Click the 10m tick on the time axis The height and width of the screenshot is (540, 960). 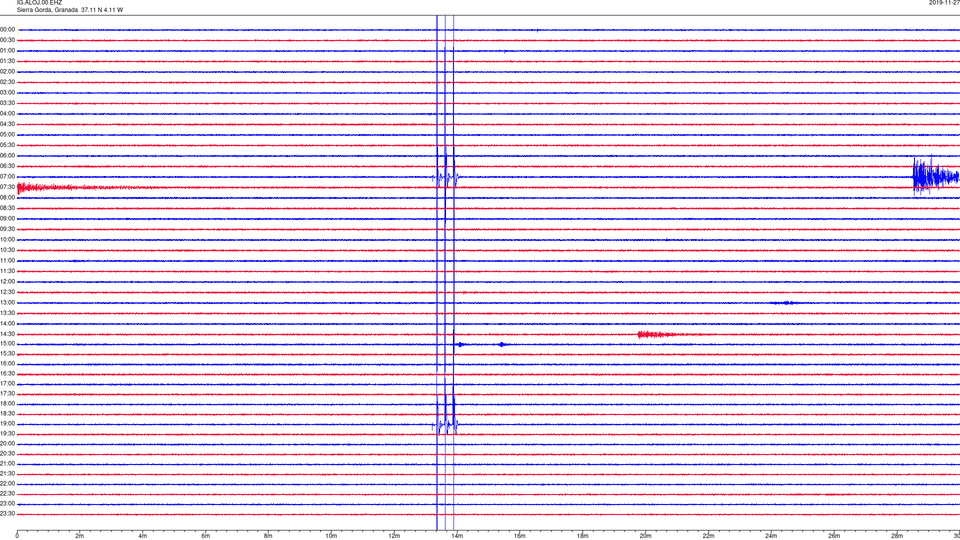pyautogui.click(x=331, y=536)
